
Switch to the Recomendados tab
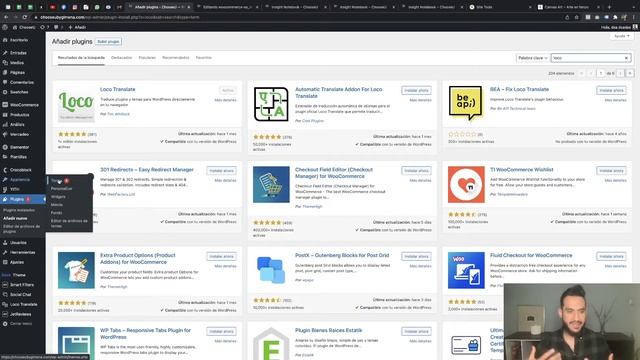[x=176, y=58]
